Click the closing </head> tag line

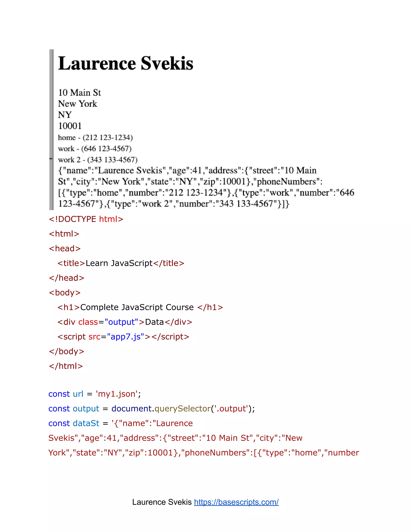66,278
